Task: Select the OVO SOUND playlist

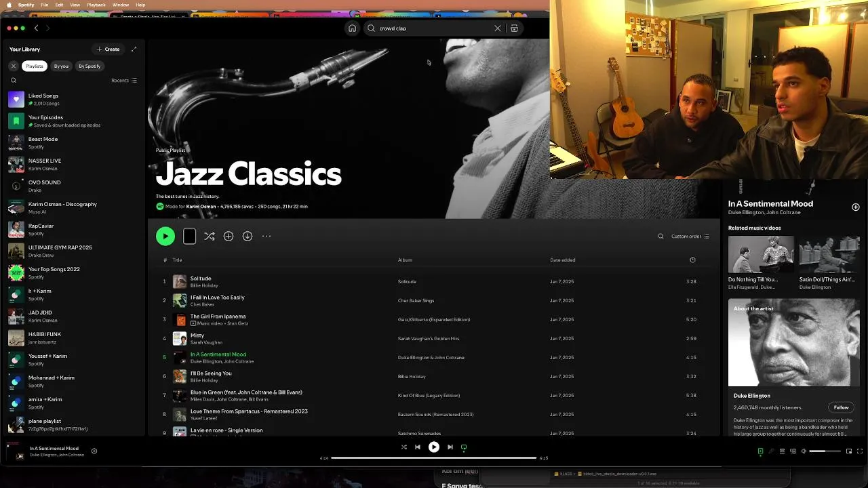Action: (73, 186)
